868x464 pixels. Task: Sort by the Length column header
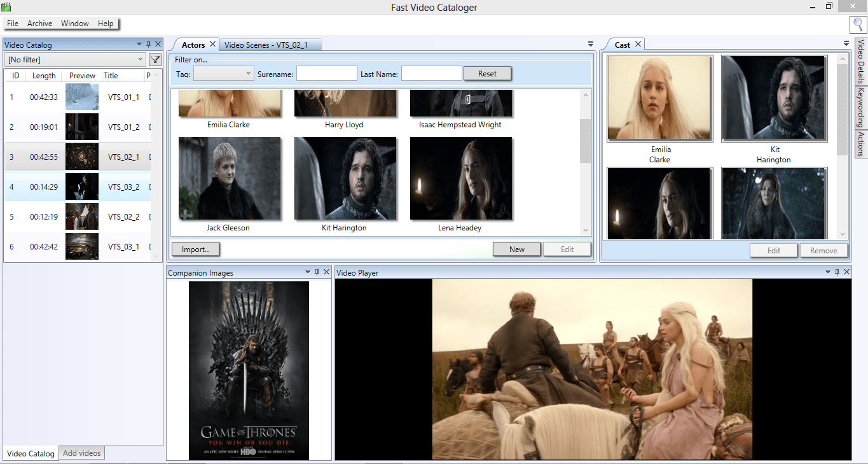pos(44,76)
